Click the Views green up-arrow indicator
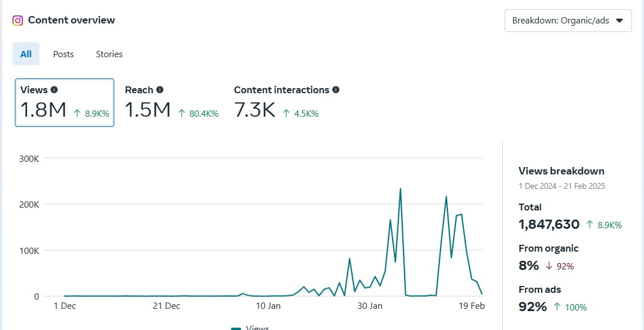The height and width of the screenshot is (330, 644). tap(77, 113)
